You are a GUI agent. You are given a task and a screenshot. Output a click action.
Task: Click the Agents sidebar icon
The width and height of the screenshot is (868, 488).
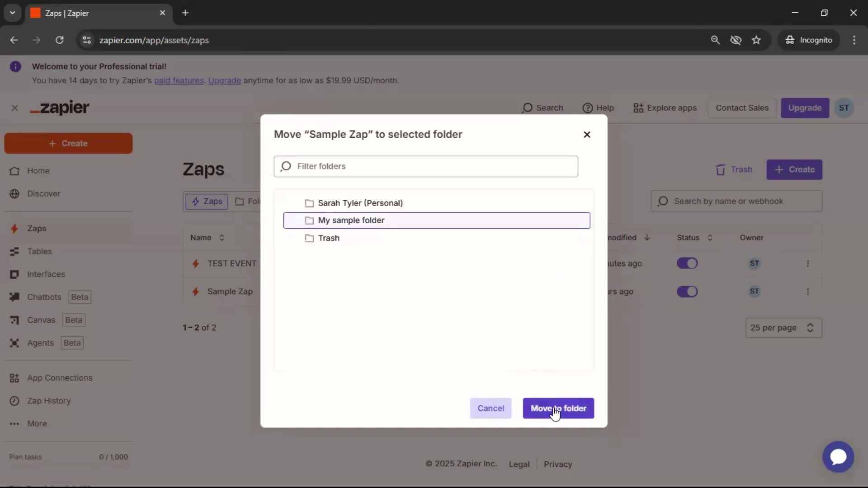tap(14, 343)
